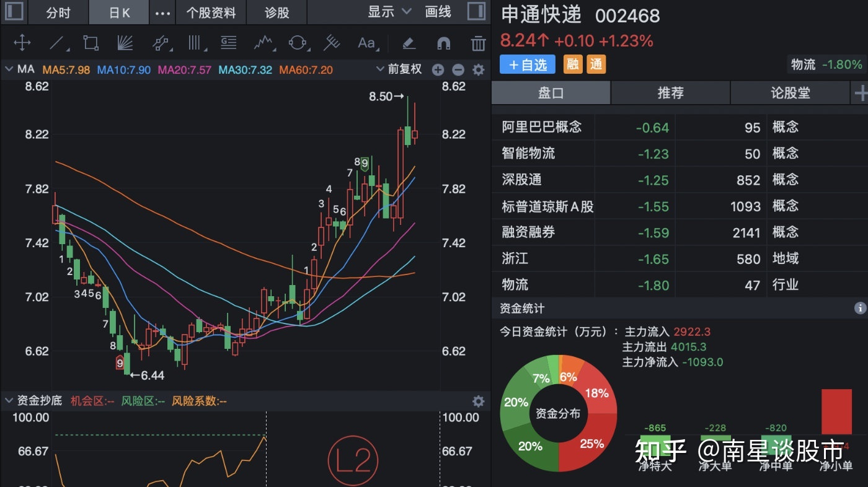The height and width of the screenshot is (487, 868).
Task: Toggle the right sidebar panel
Action: coord(476,12)
